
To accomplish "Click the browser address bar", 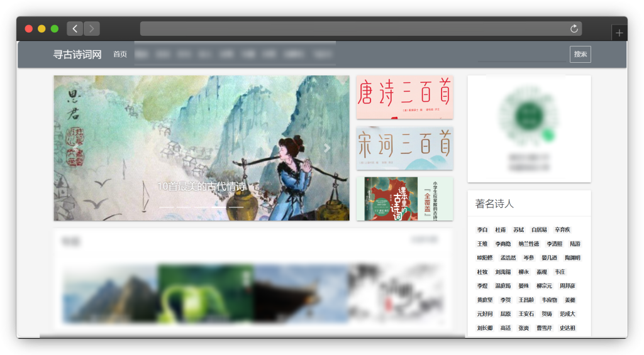I will (x=352, y=29).
